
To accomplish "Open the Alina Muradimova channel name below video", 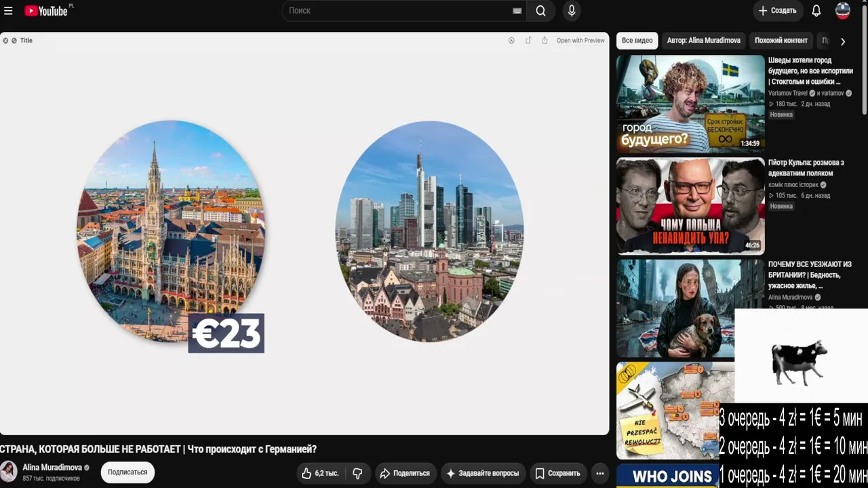I will coord(52,468).
